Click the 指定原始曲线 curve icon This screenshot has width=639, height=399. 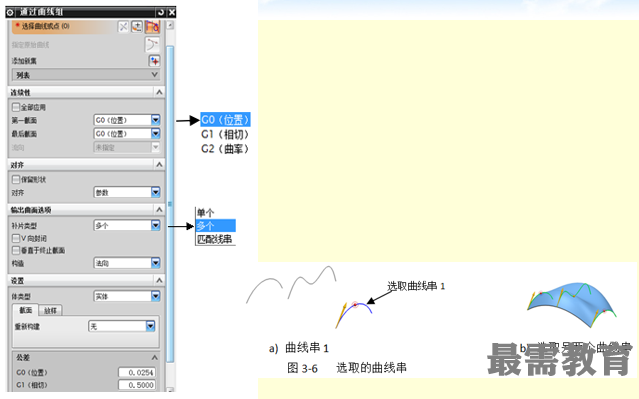[152, 44]
